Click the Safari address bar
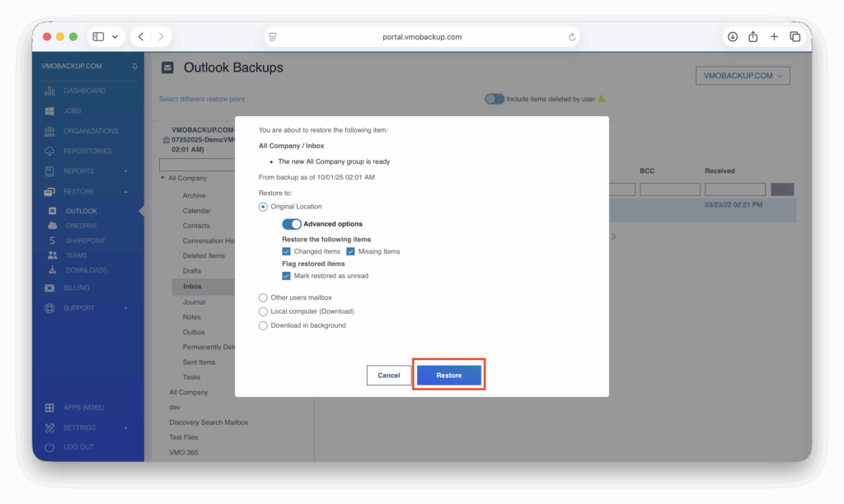The width and height of the screenshot is (844, 504). coord(421,37)
